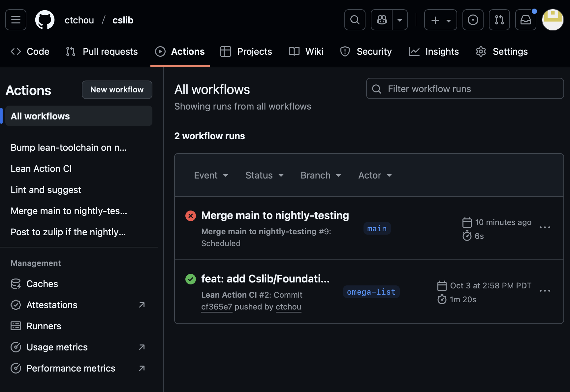Open the Actor filter dropdown
Viewport: 570px width, 392px height.
(x=375, y=175)
